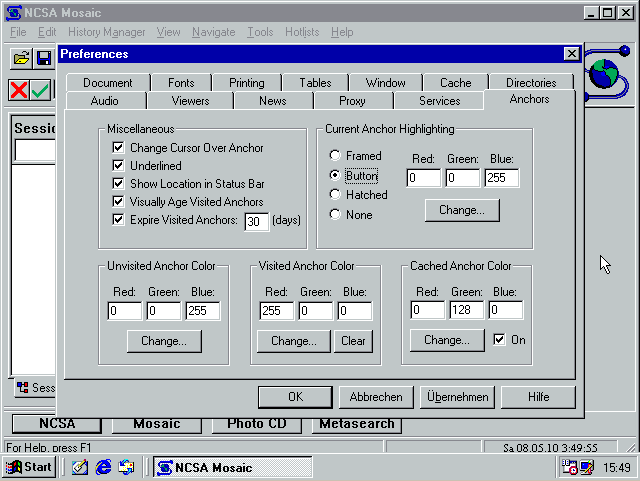The height and width of the screenshot is (481, 640).
Task: Toggle the Underlined checkbox
Action: pyautogui.click(x=118, y=165)
